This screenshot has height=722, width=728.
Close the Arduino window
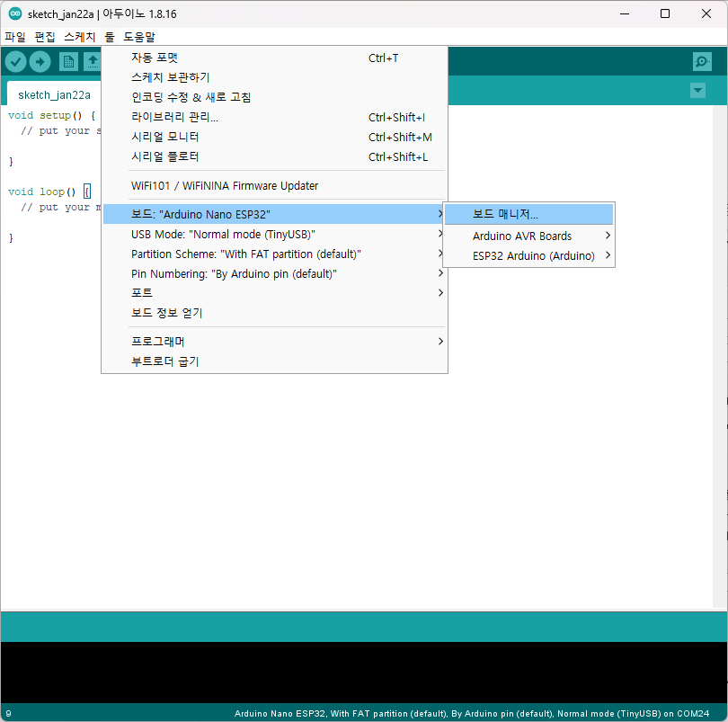(706, 14)
